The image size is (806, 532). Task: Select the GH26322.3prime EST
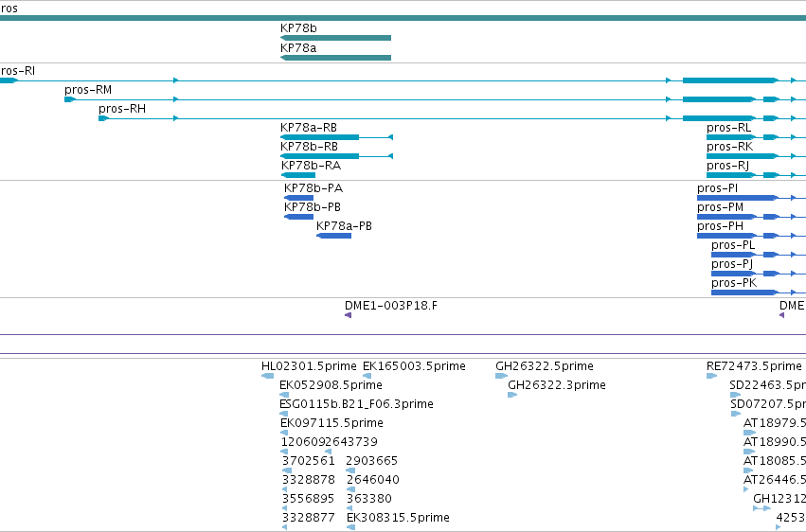pyautogui.click(x=512, y=395)
